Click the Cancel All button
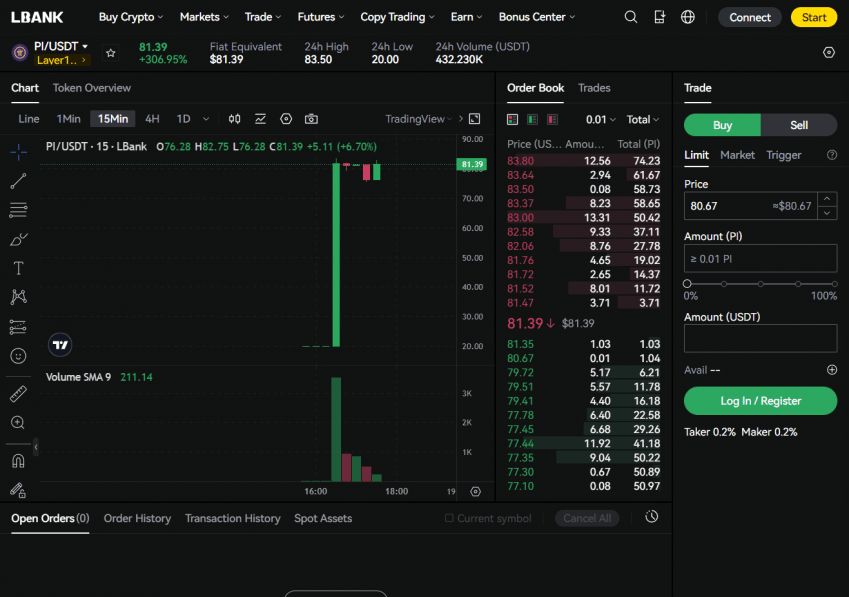This screenshot has width=849, height=597. (x=587, y=519)
